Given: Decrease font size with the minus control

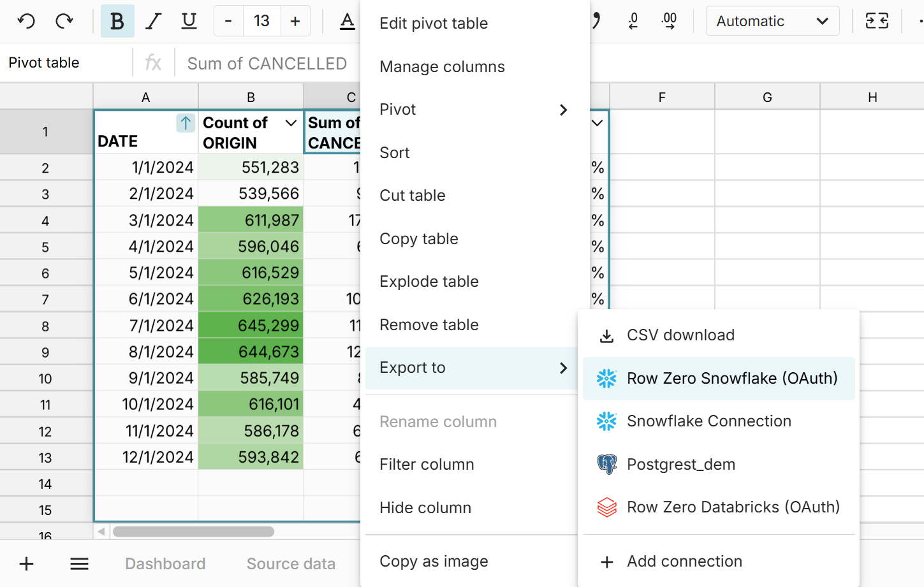Looking at the screenshot, I should coord(228,20).
